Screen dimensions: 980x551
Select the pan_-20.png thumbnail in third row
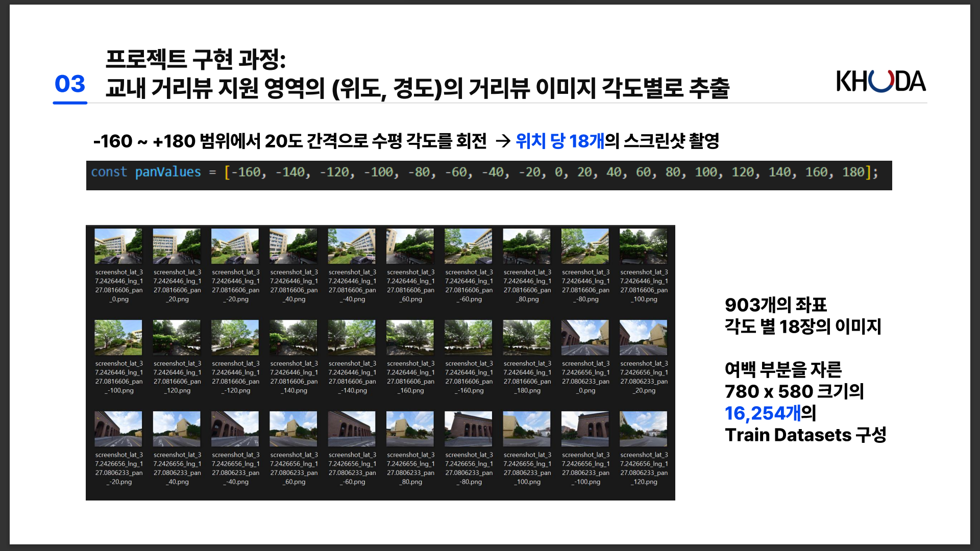118,429
